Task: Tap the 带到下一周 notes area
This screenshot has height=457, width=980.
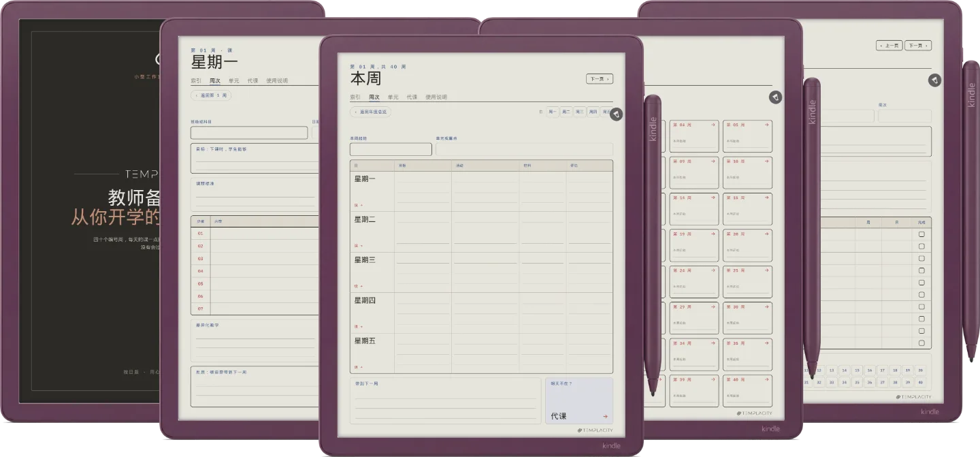Action: [x=446, y=401]
